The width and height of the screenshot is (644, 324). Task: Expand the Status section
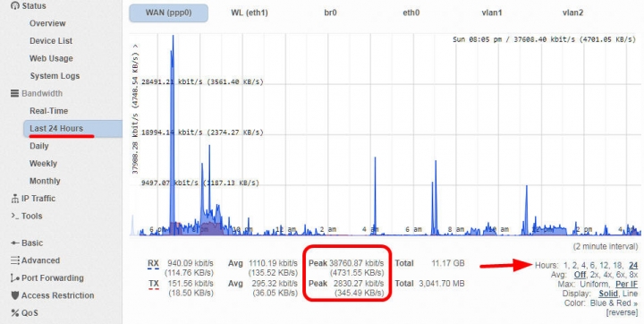click(x=34, y=5)
